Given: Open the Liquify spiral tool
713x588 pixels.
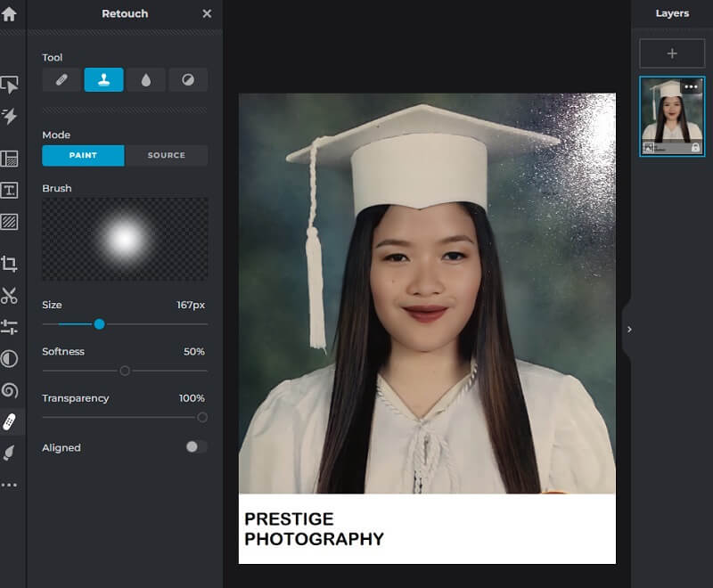Looking at the screenshot, I should coord(10,390).
